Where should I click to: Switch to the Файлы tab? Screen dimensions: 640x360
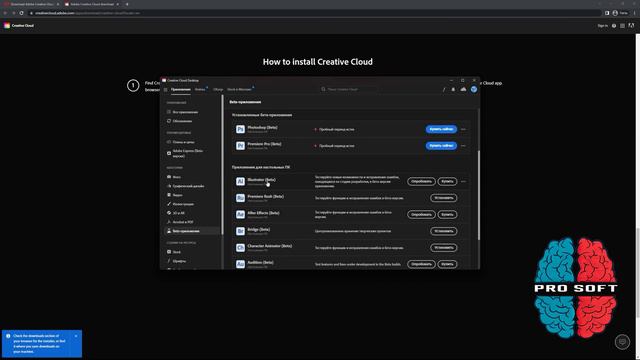click(x=200, y=89)
